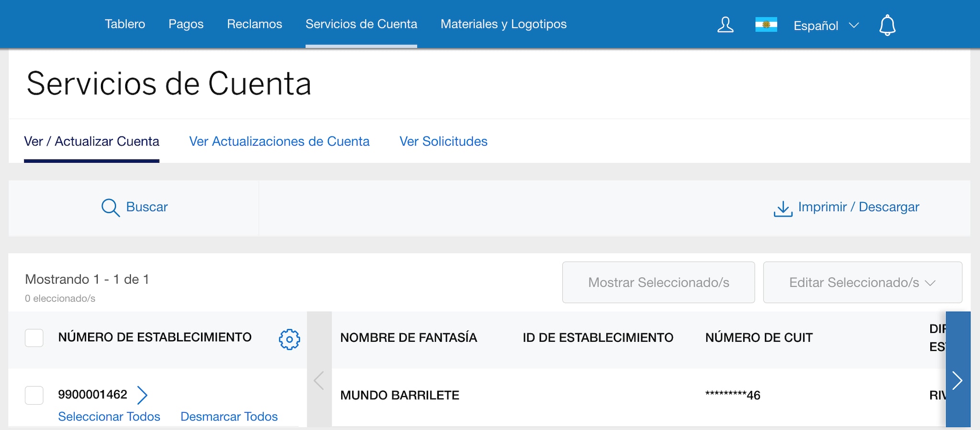This screenshot has width=980, height=430.
Task: Click the download icon beside Imprimir
Action: (x=783, y=208)
